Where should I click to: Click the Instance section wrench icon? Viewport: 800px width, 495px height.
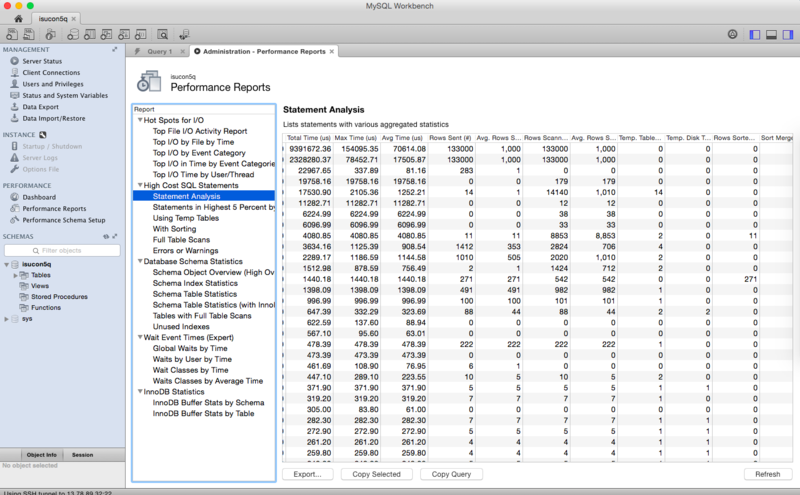[43, 135]
